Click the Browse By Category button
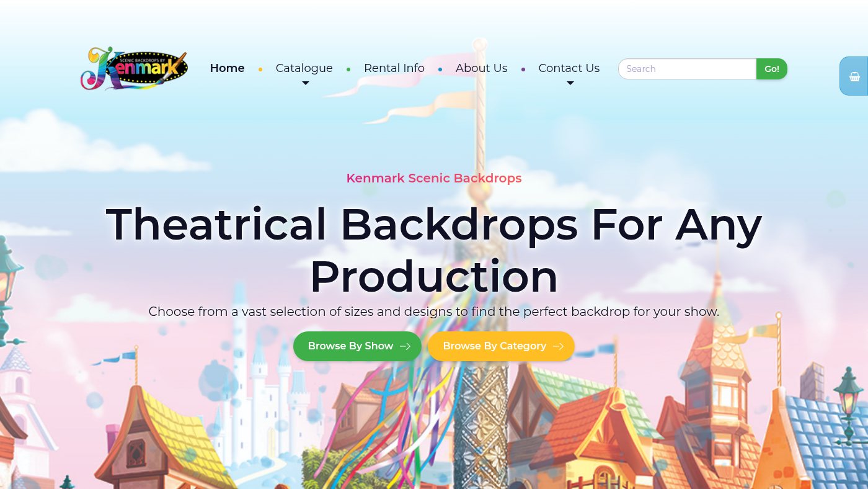This screenshot has width=868, height=489. (501, 346)
